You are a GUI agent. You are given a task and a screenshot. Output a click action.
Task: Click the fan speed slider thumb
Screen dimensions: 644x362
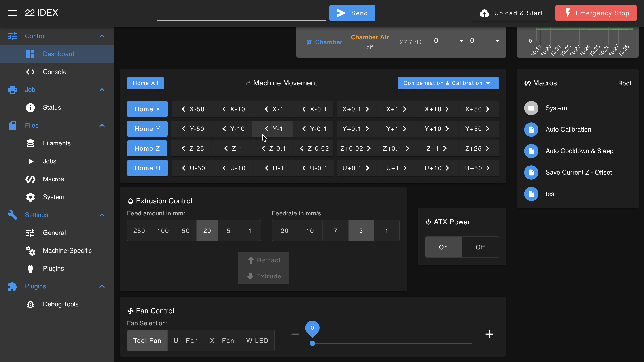[x=312, y=343]
